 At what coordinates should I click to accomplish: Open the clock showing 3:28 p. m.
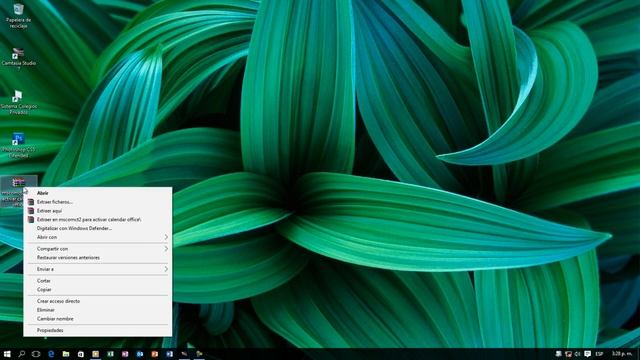(622, 354)
